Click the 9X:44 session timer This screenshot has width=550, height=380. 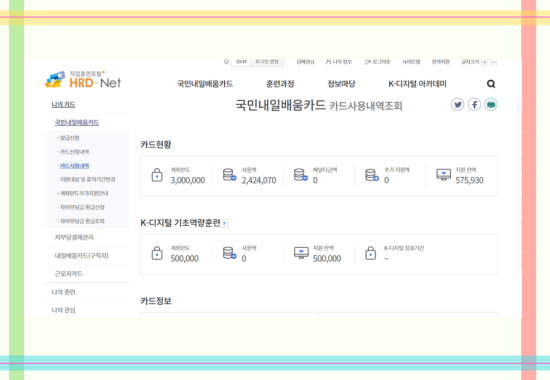click(x=241, y=62)
